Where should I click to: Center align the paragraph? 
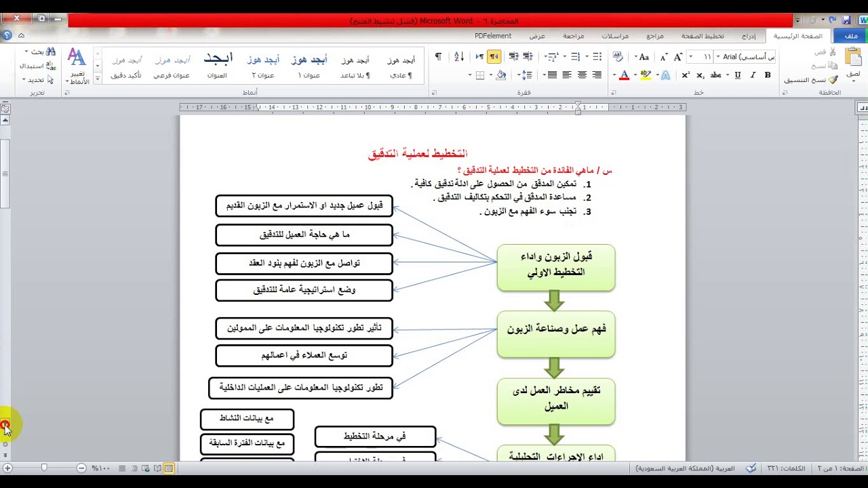[x=582, y=75]
